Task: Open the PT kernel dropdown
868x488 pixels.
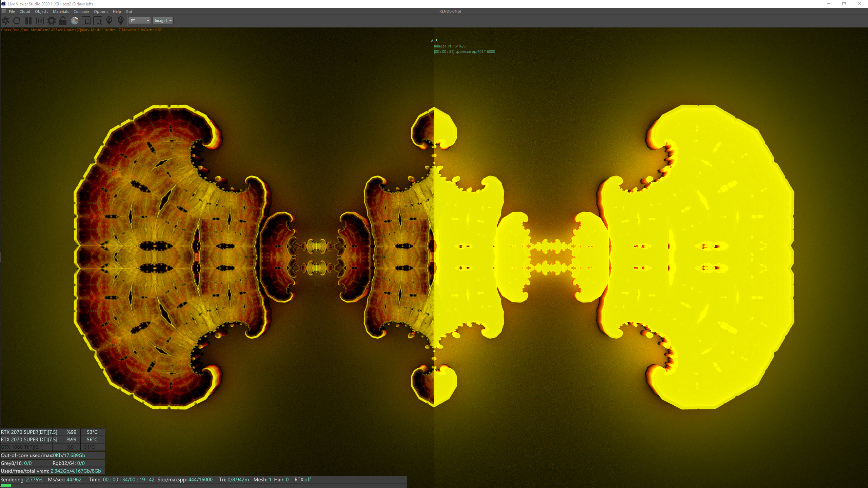Action: click(139, 21)
